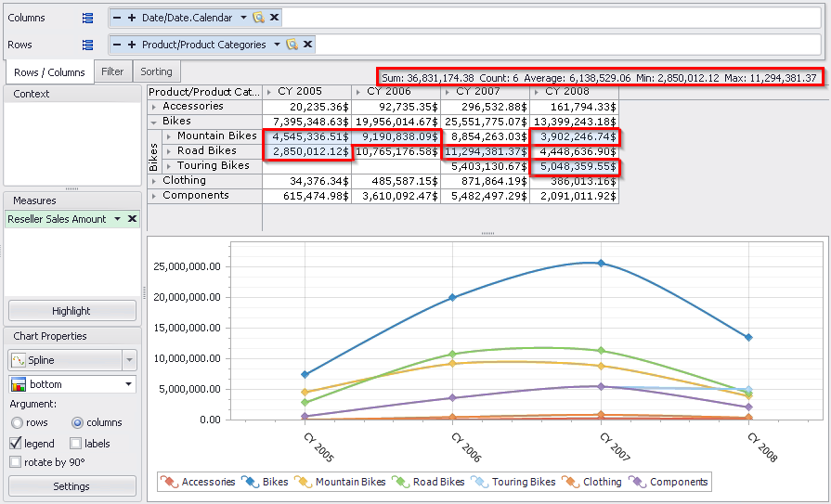Remove Product Categories from Rows
This screenshot has width=831, height=504.
click(307, 45)
